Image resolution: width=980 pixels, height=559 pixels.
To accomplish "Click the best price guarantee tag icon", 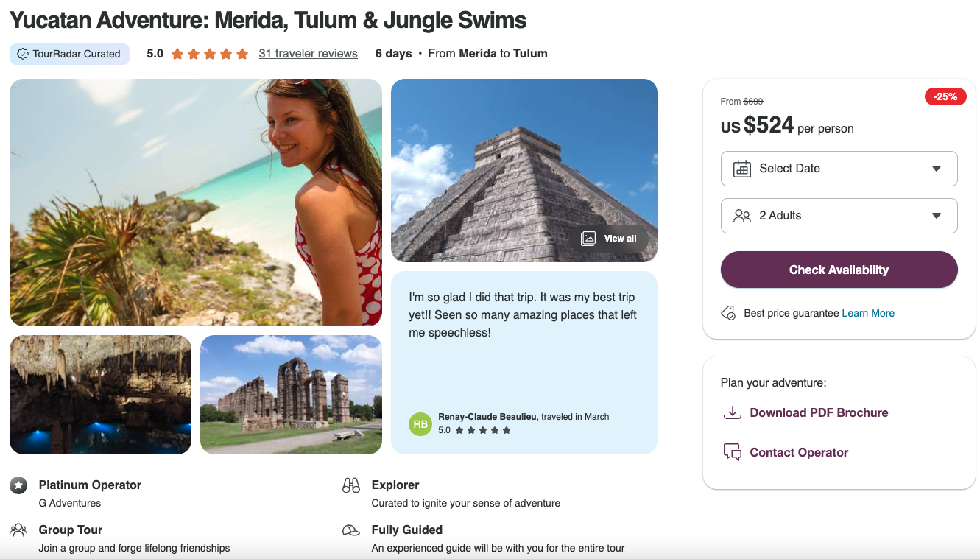I will 728,313.
